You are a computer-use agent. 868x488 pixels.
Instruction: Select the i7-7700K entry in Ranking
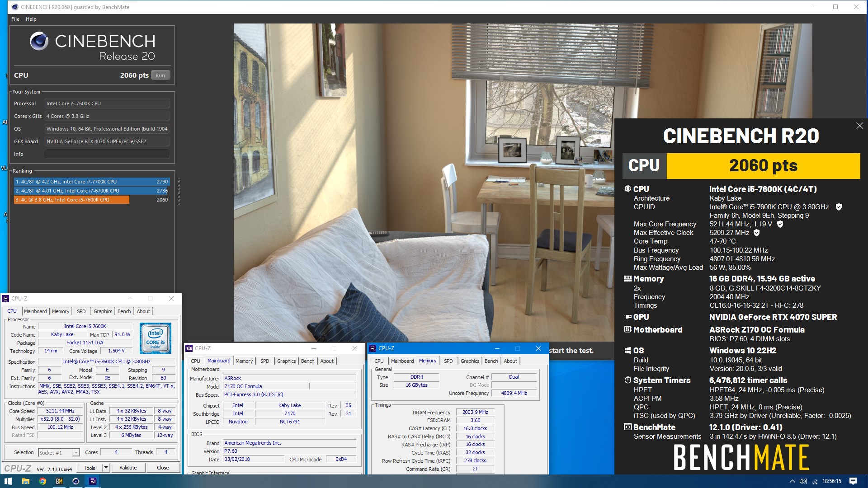(x=92, y=182)
